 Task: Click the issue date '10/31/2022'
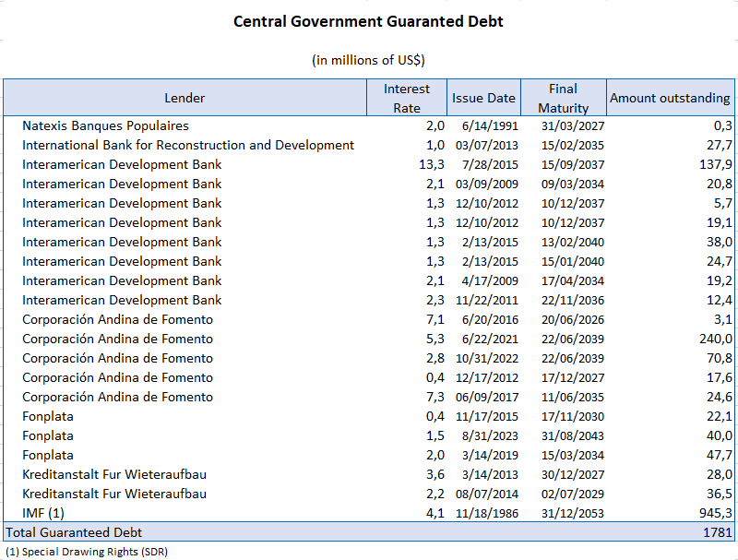point(487,359)
